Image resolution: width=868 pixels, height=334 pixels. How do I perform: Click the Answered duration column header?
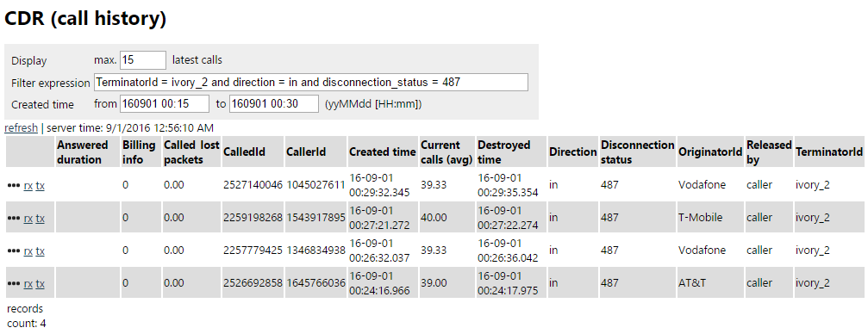pos(87,152)
